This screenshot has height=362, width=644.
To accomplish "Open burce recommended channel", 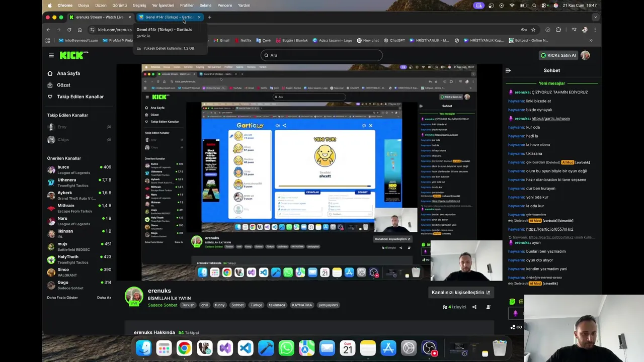I will point(79,169).
